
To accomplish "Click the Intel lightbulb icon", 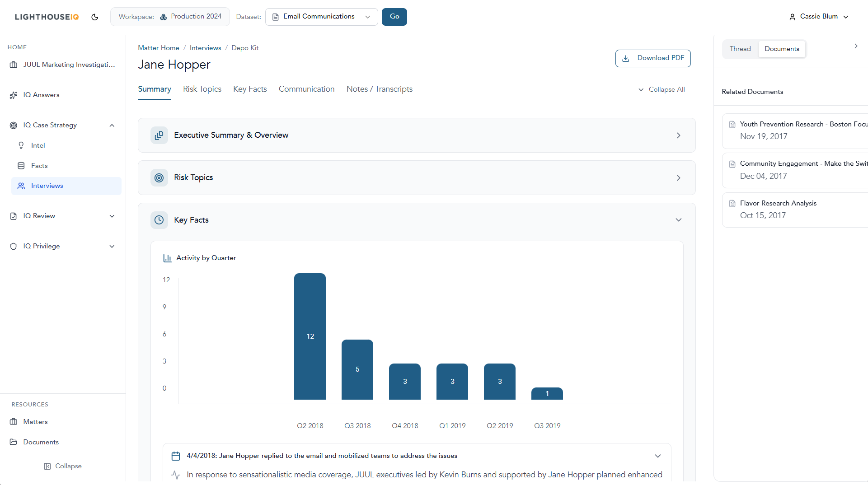I will click(21, 145).
